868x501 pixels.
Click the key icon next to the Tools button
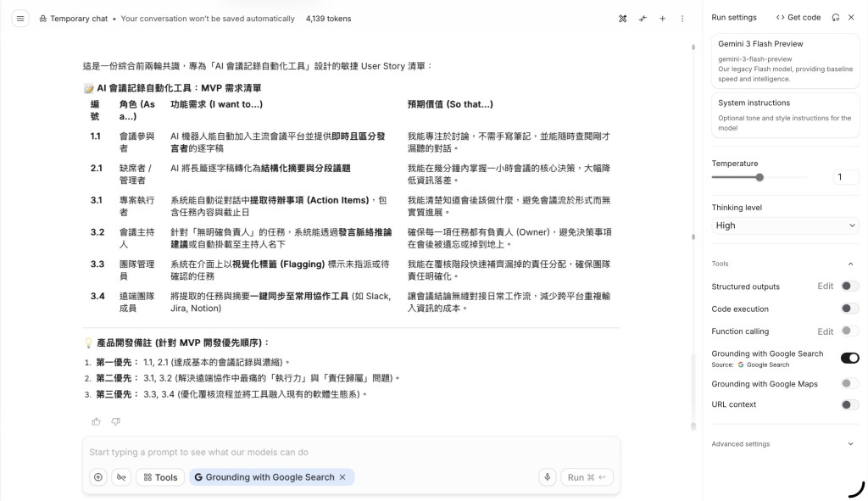121,477
